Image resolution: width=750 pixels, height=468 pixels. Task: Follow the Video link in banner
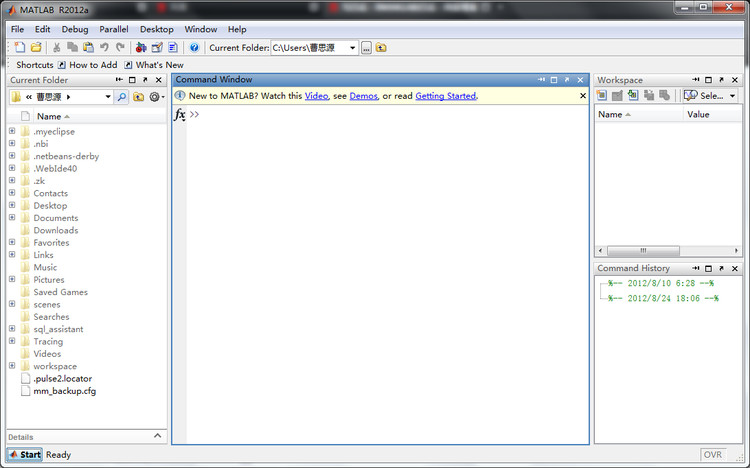click(317, 96)
